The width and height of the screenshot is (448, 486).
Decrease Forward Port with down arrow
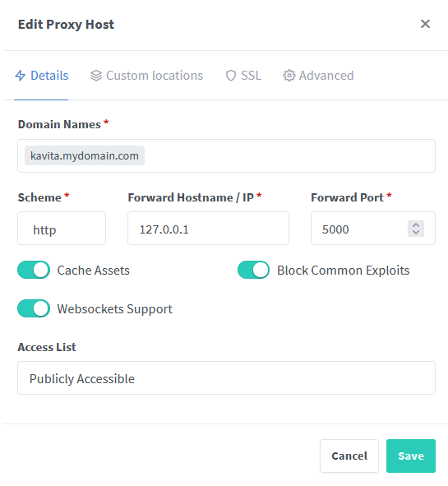(x=416, y=233)
